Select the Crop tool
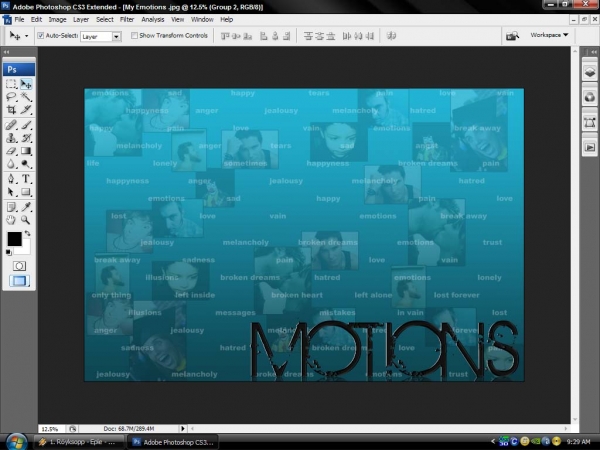The width and height of the screenshot is (600, 450). [11, 110]
